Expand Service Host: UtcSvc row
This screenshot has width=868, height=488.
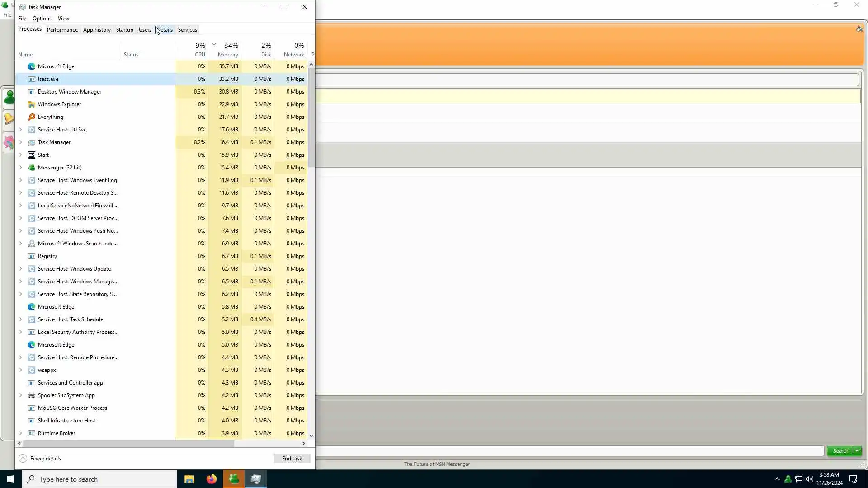click(20, 130)
